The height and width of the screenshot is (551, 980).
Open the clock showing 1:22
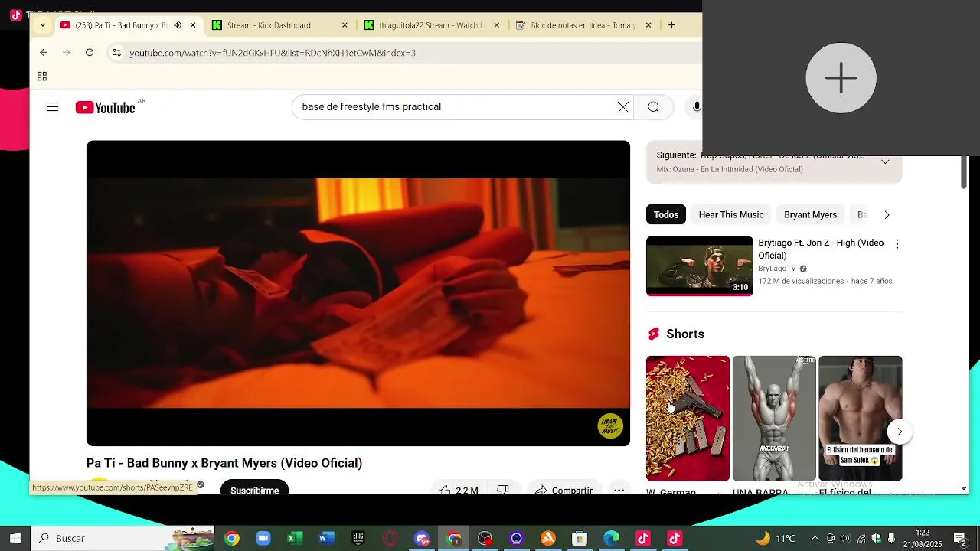pyautogui.click(x=922, y=539)
